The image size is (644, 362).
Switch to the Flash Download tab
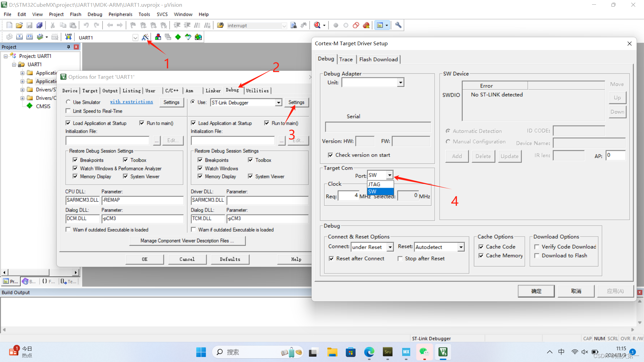click(378, 59)
